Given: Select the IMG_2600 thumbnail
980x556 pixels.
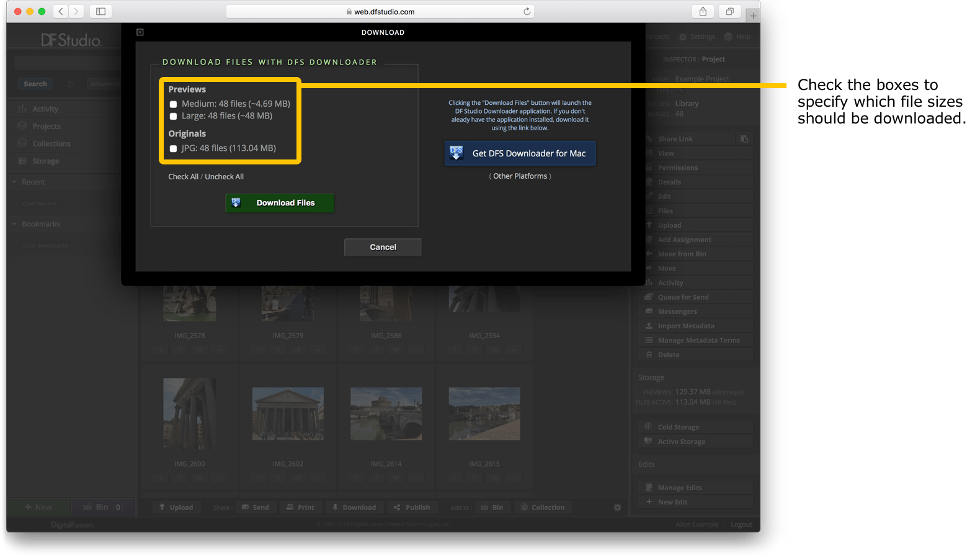Looking at the screenshot, I should pos(190,414).
